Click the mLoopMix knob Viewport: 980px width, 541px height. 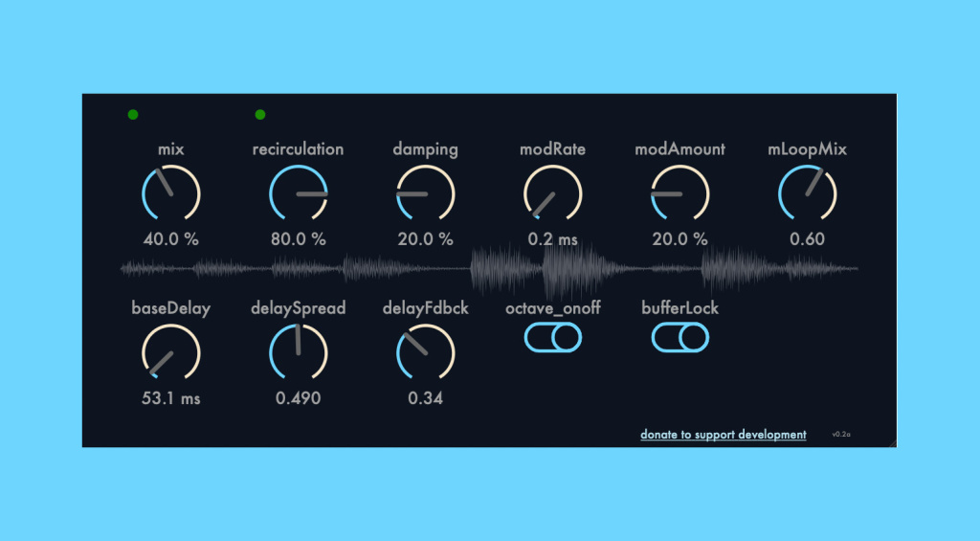pyautogui.click(x=807, y=193)
